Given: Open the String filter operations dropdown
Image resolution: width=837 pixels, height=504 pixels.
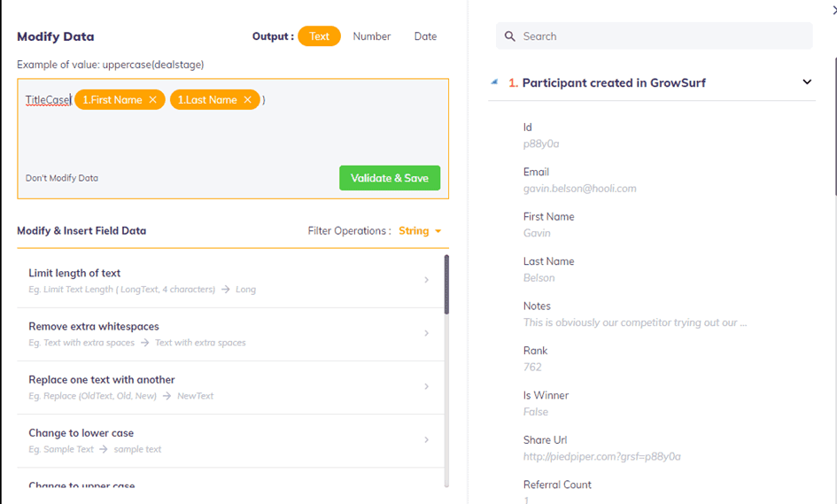Looking at the screenshot, I should tap(420, 231).
